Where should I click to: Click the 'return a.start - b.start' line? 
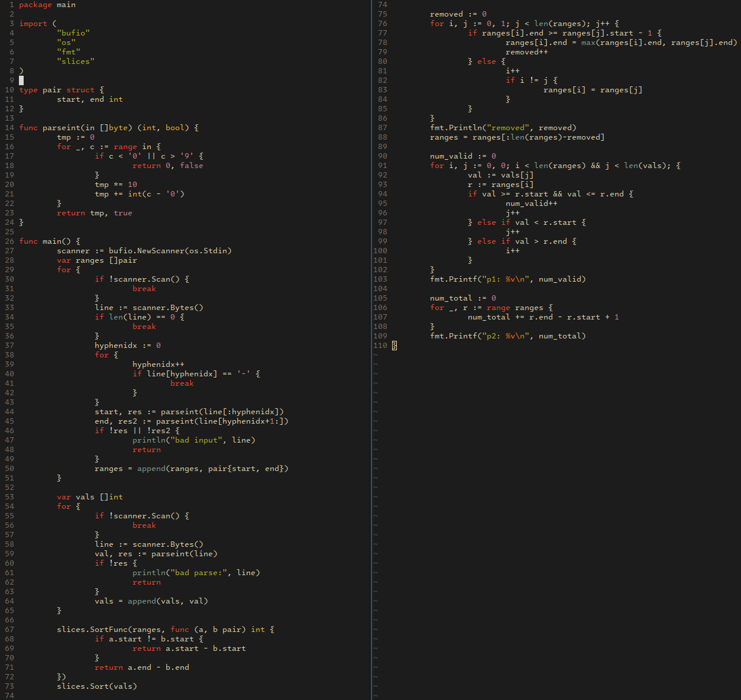coord(189,649)
